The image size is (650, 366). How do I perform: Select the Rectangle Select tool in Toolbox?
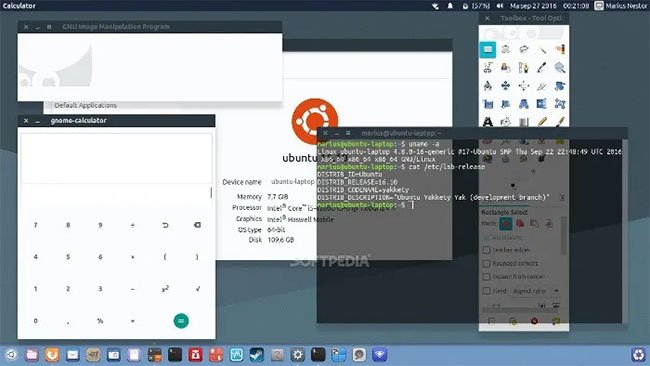[488, 50]
